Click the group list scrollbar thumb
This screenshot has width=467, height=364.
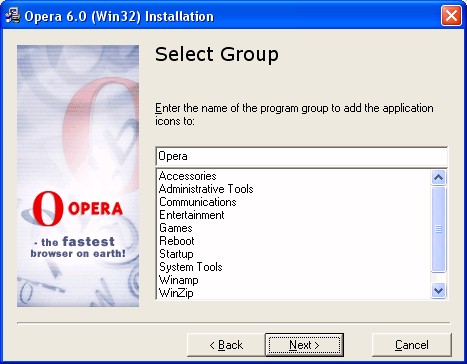coord(438,229)
